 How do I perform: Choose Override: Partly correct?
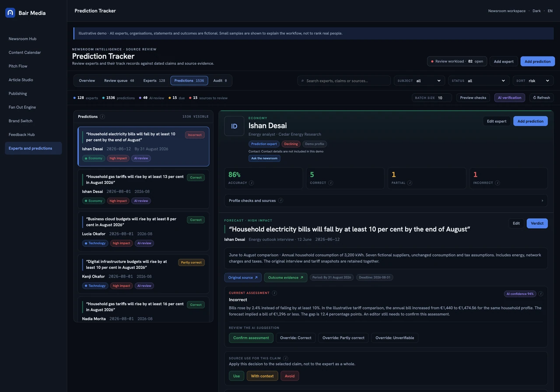pos(343,338)
